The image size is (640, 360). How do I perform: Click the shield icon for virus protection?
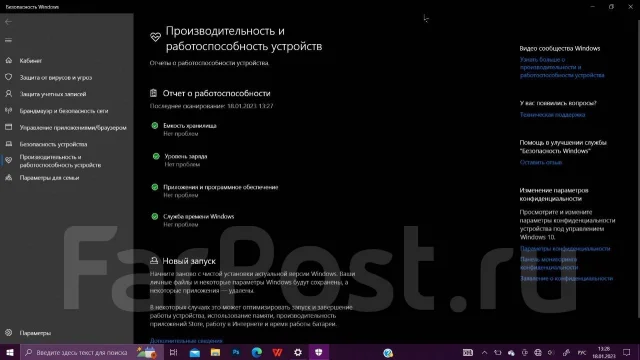pos(9,77)
